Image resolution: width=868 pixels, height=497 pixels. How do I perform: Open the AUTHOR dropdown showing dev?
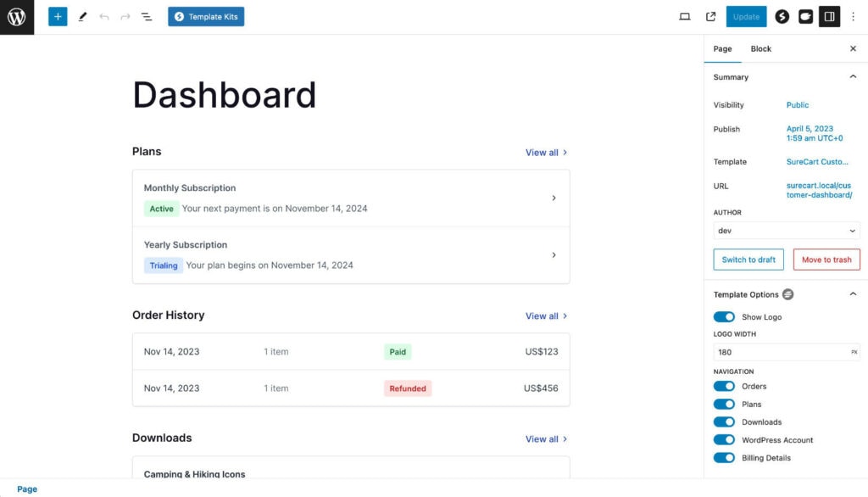pos(785,230)
